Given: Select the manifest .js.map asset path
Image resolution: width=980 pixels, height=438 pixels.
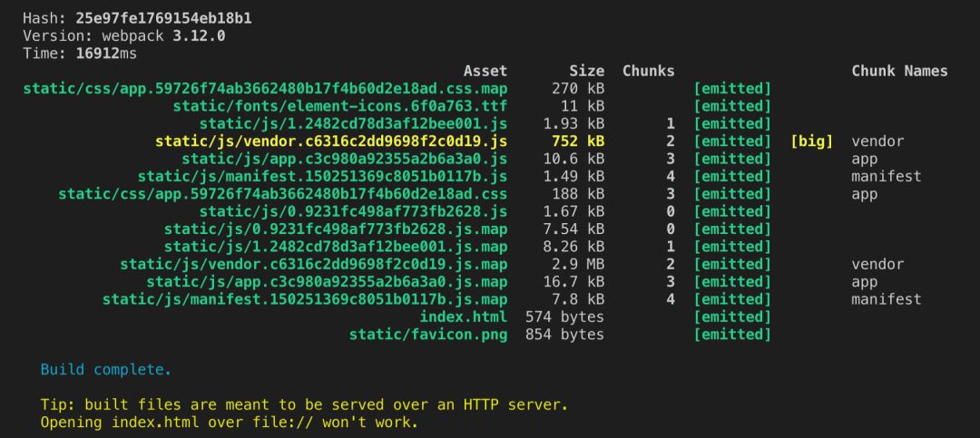Looking at the screenshot, I should pyautogui.click(x=305, y=299).
